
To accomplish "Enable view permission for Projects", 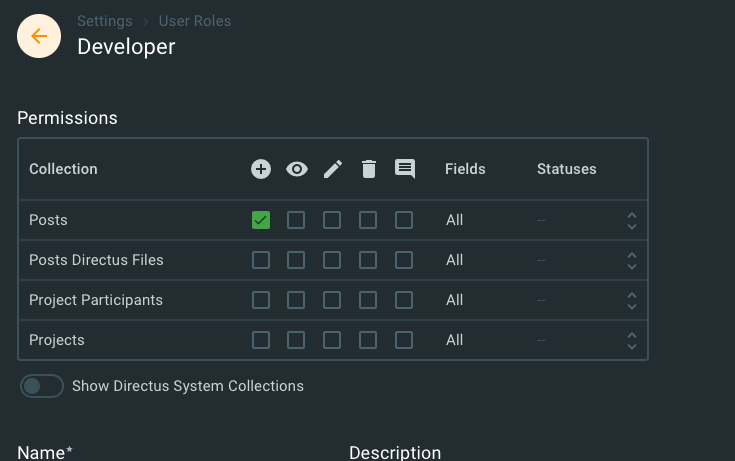I will tap(296, 340).
